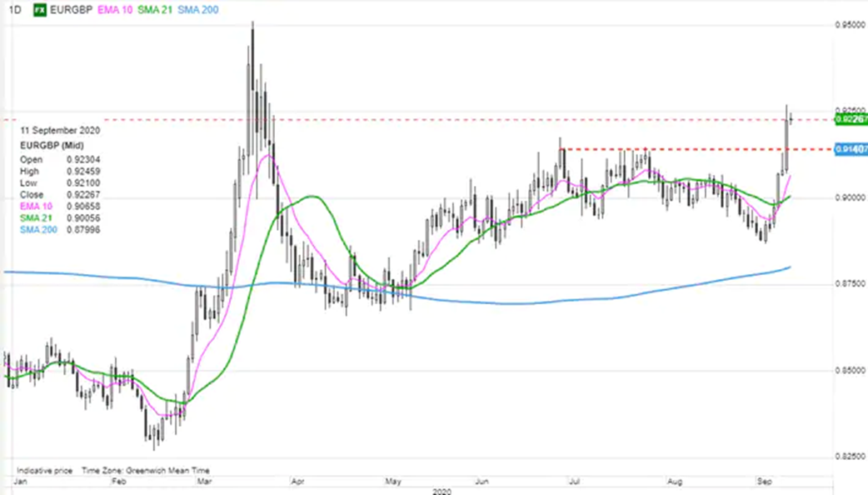This screenshot has width=868, height=495.
Task: Click the green FX instrument icon
Action: 40,11
